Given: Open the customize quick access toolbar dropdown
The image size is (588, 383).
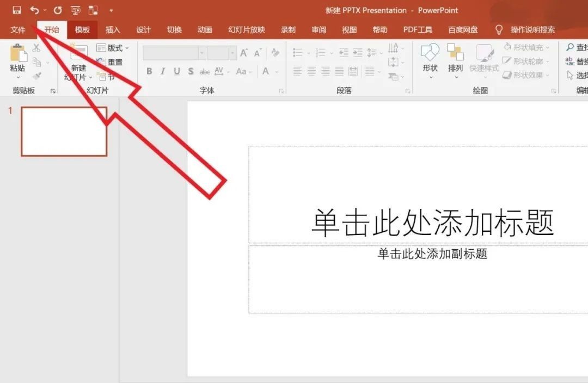Looking at the screenshot, I should tap(111, 10).
